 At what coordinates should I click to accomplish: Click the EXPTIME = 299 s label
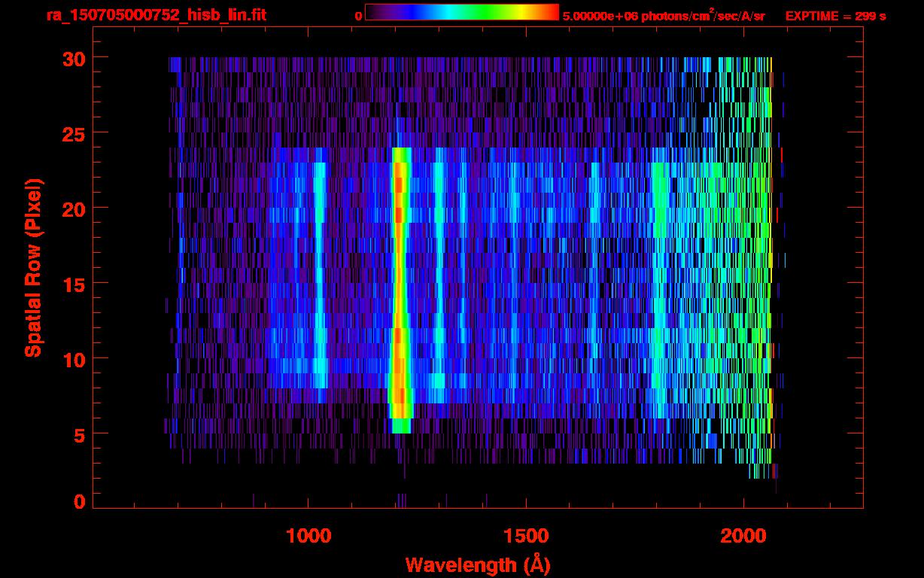tap(835, 16)
